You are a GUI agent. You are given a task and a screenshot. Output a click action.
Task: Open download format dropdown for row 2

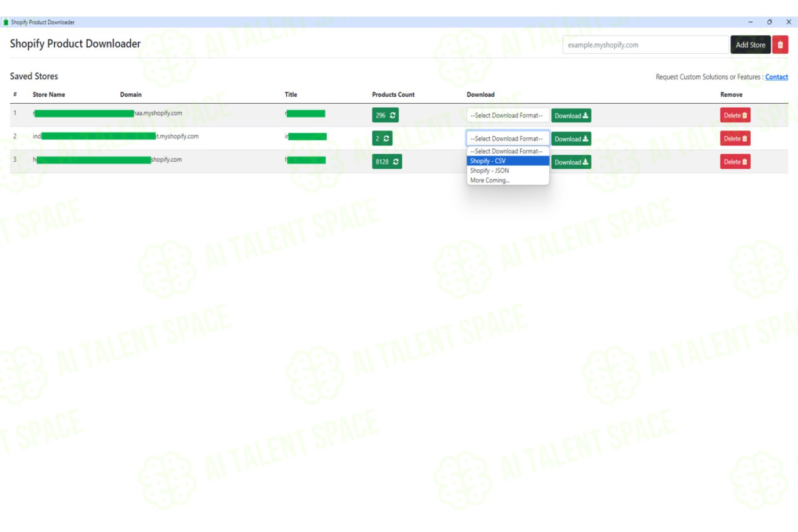(x=508, y=138)
